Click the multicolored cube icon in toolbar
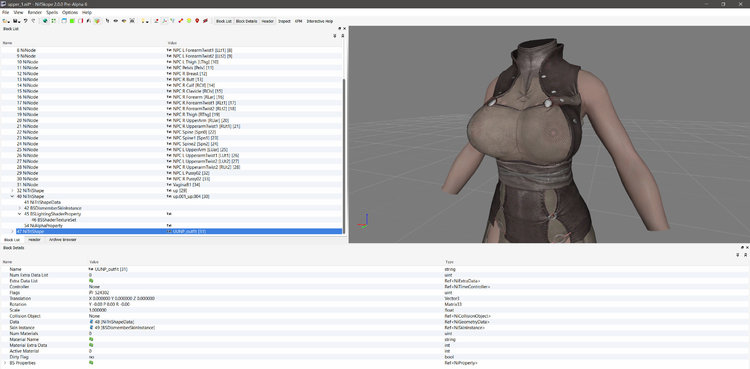This screenshot has height=369, width=750. click(97, 21)
